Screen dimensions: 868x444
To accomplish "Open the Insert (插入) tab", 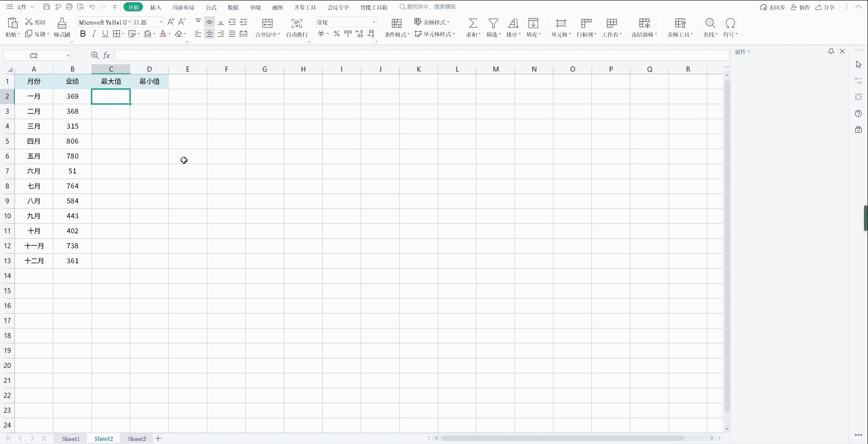I will (156, 7).
